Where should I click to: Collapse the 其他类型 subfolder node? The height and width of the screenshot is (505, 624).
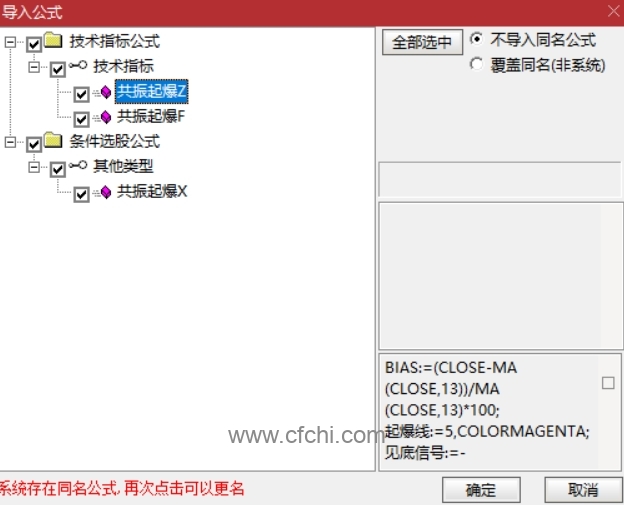[x=34, y=167]
